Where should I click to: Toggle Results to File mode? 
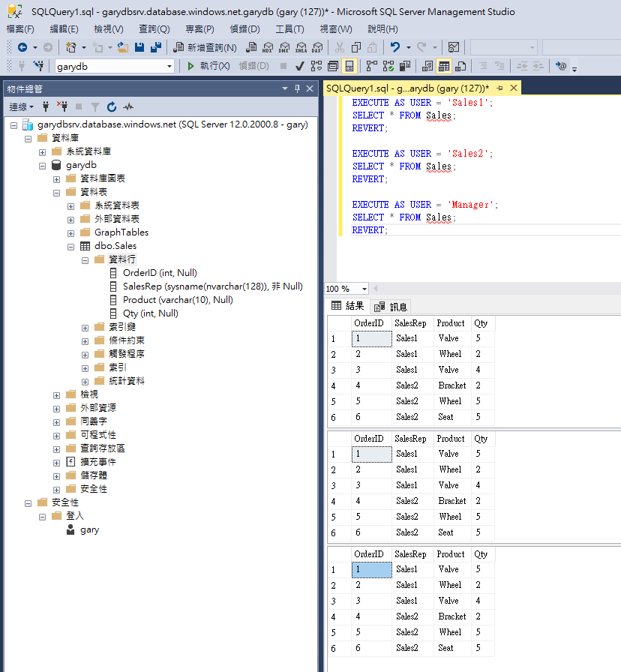point(460,66)
